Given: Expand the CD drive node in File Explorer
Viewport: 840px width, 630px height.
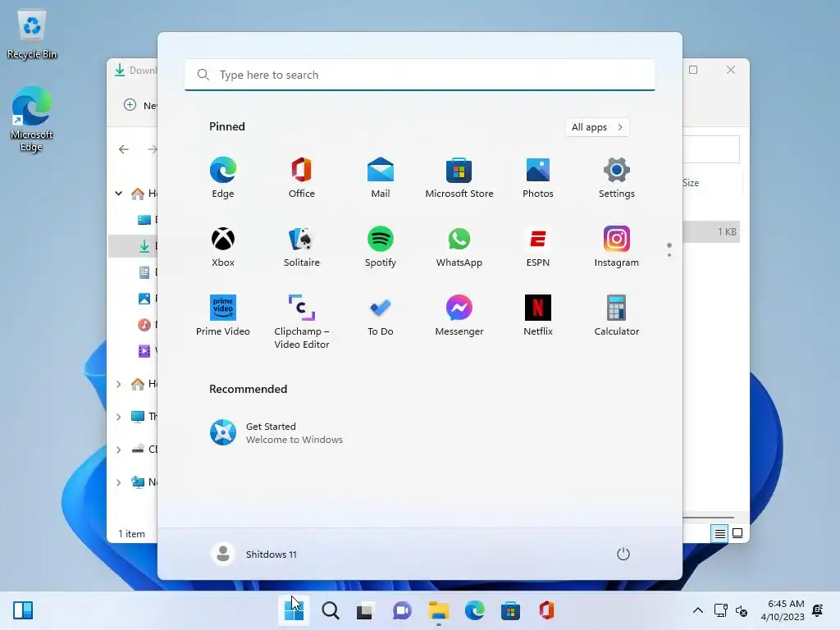Looking at the screenshot, I should point(118,450).
